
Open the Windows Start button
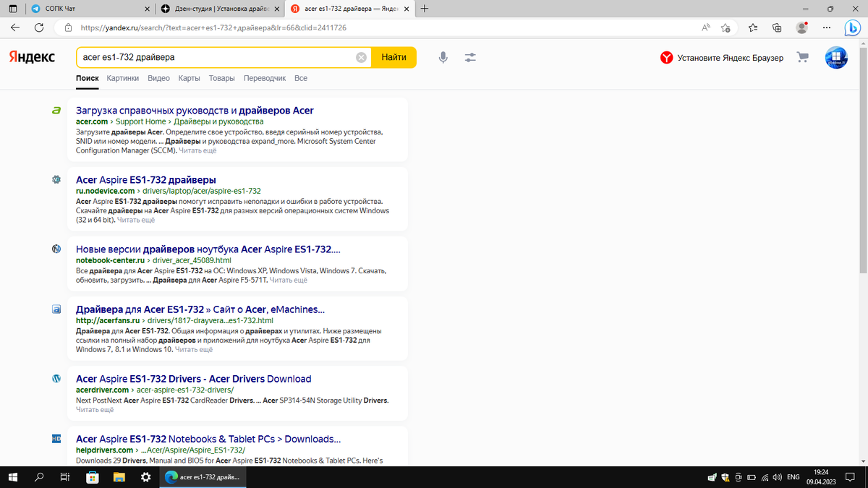click(x=12, y=477)
